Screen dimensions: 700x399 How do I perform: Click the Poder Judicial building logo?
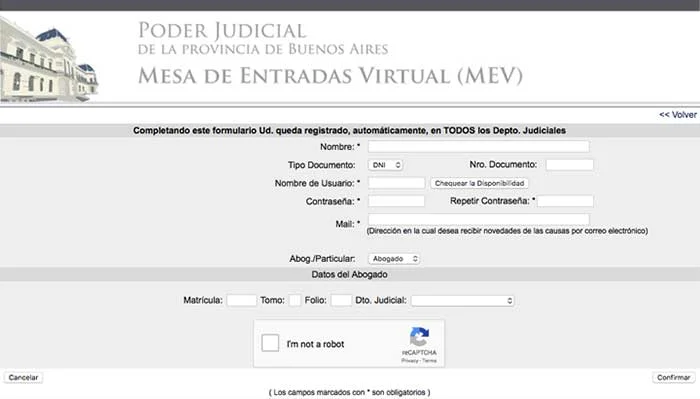(x=49, y=59)
